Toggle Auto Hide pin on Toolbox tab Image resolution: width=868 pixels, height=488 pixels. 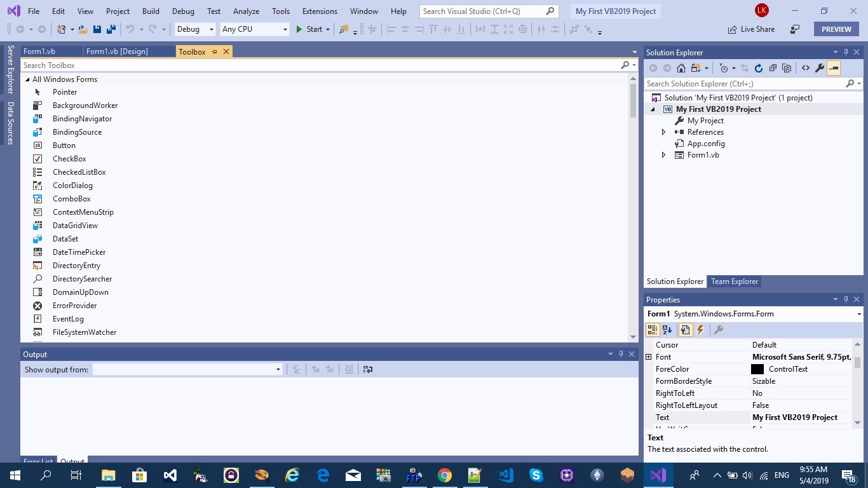point(214,51)
